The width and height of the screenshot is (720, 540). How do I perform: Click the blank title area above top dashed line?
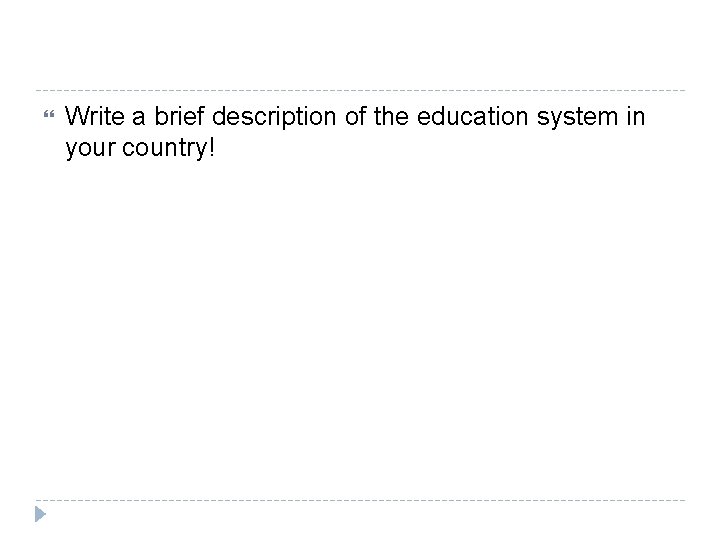360,46
